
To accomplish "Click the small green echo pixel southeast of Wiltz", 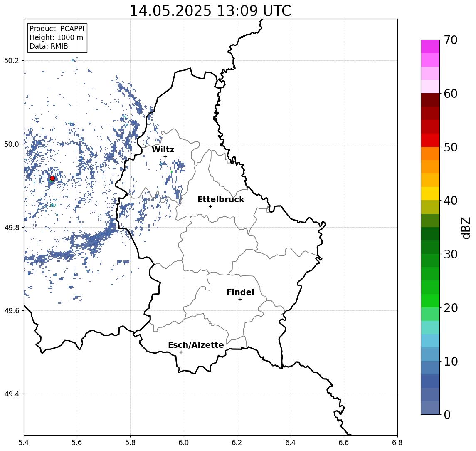I will point(172,172).
